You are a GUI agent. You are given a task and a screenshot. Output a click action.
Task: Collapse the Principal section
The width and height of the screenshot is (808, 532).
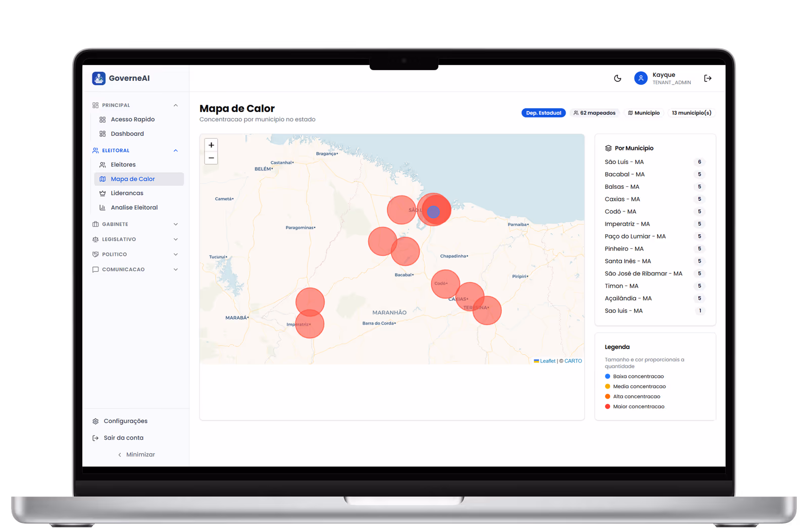176,105
